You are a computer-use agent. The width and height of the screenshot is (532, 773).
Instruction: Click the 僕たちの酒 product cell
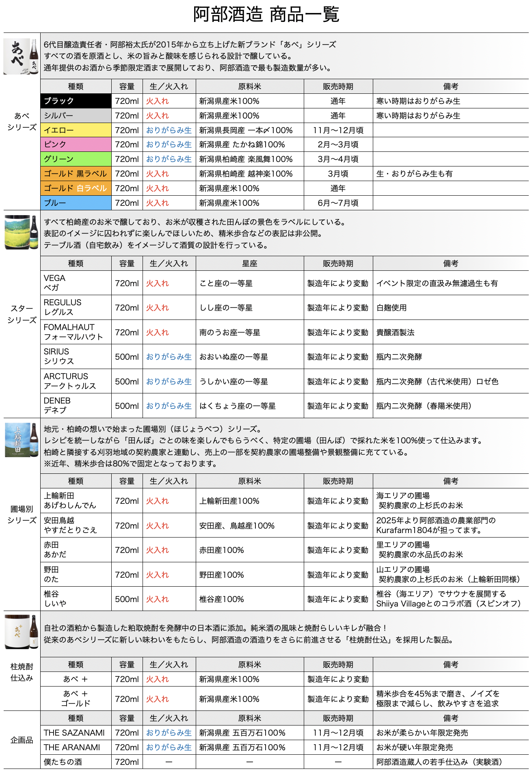(x=76, y=762)
